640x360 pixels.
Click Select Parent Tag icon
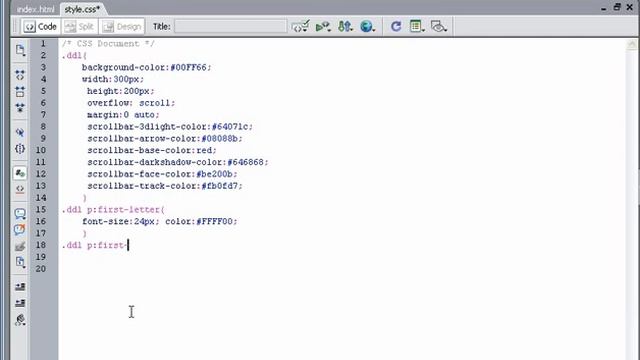[x=20, y=132]
